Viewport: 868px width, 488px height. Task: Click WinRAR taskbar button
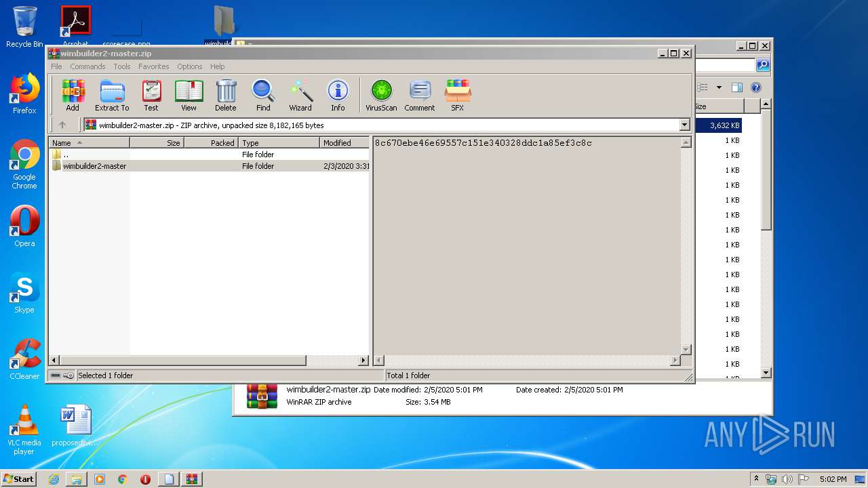tap(191, 479)
